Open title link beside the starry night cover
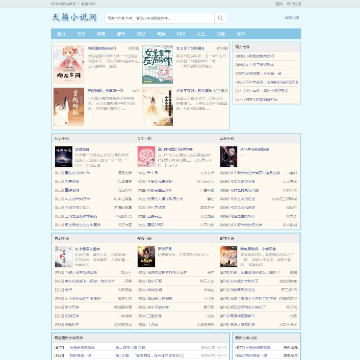Screen dimensions: 360x360 pos(82,149)
